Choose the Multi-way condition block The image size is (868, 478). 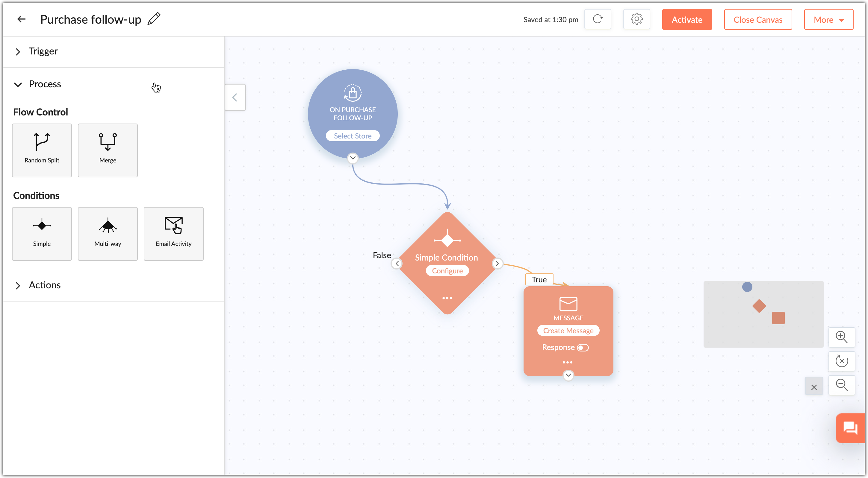[x=108, y=234]
